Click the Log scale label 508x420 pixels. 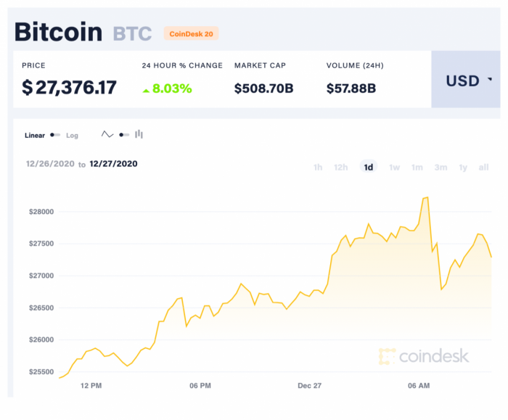[72, 136]
